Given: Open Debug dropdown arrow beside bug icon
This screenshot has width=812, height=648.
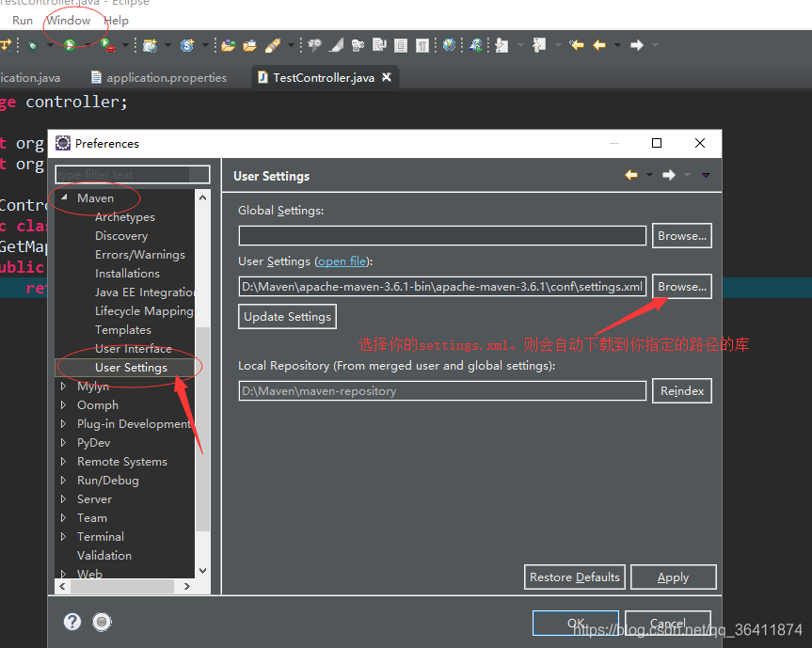Looking at the screenshot, I should (x=50, y=45).
